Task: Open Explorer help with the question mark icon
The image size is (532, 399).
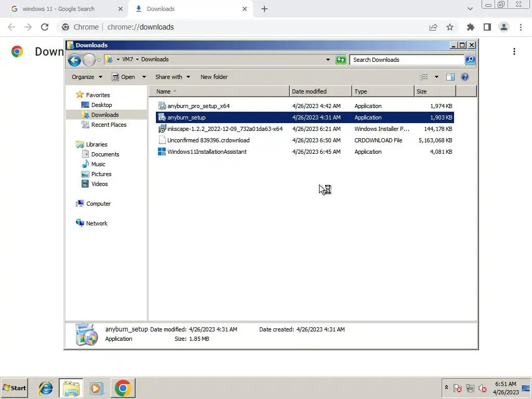Action: click(465, 77)
